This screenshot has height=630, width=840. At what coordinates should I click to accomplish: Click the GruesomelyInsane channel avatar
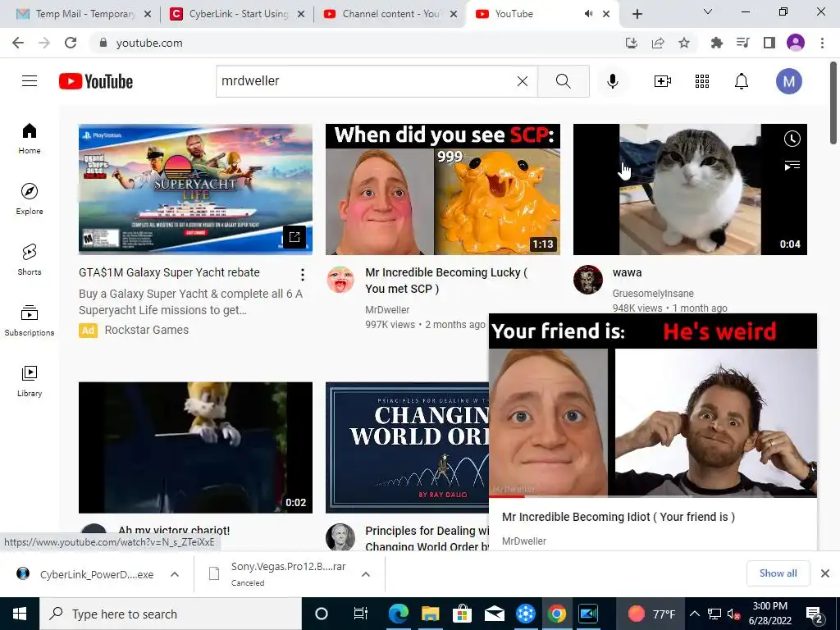point(587,280)
